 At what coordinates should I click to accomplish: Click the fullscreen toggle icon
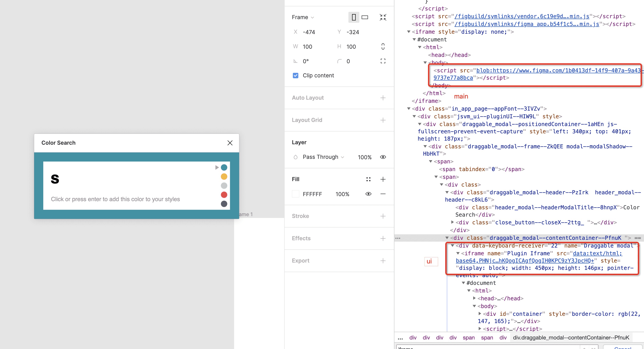382,17
